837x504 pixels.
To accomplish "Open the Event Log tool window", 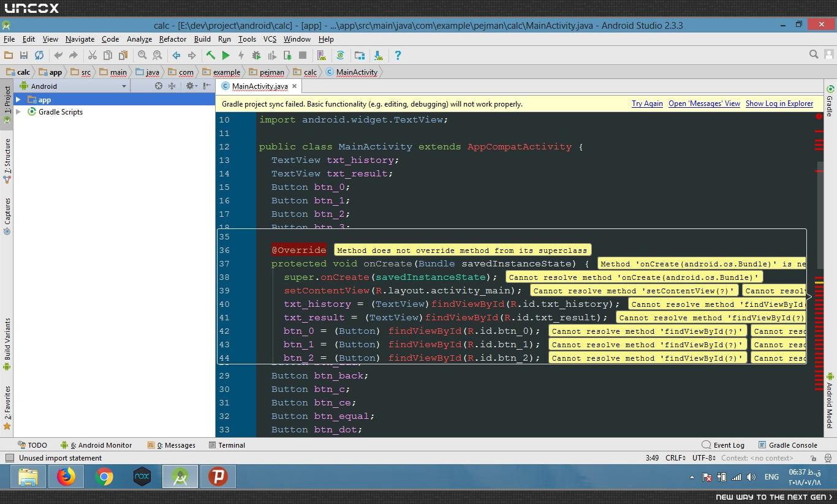I will (x=724, y=445).
